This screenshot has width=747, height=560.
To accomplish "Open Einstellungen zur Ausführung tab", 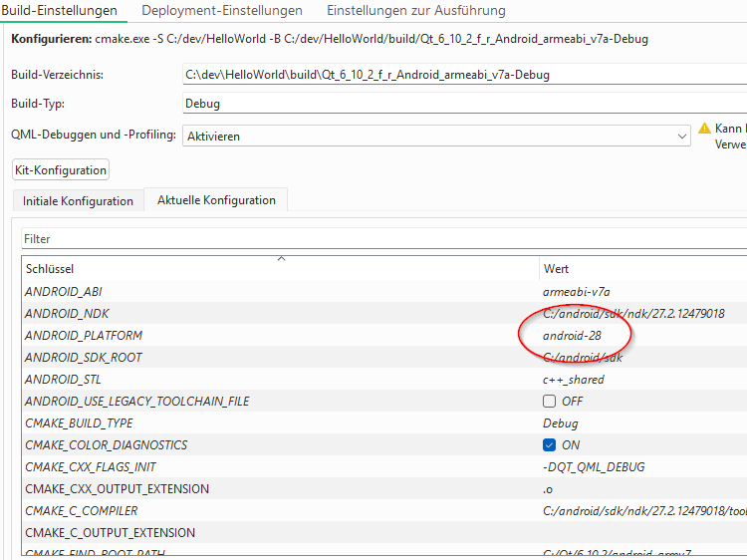I will point(415,11).
